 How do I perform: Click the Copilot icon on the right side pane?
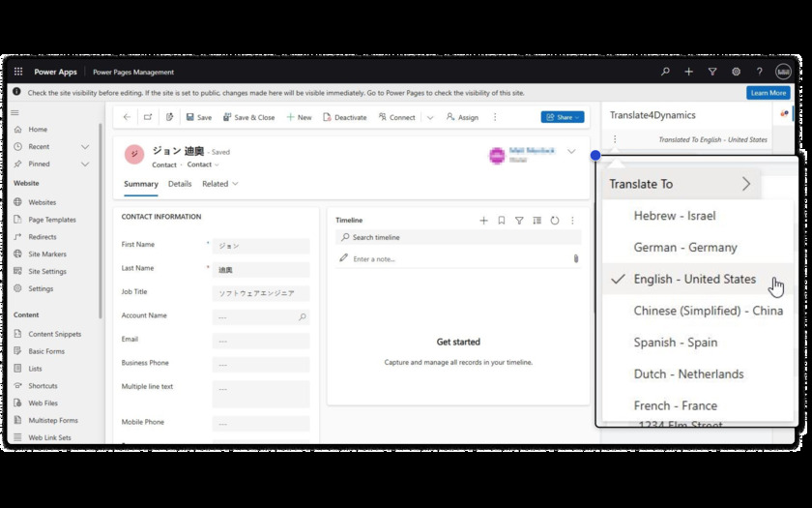(x=784, y=114)
